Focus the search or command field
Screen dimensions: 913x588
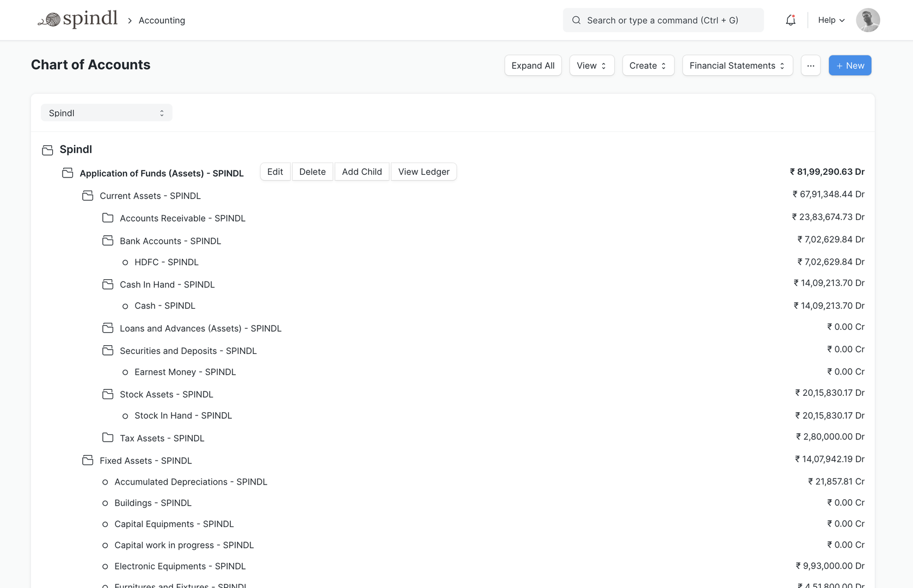tap(663, 20)
